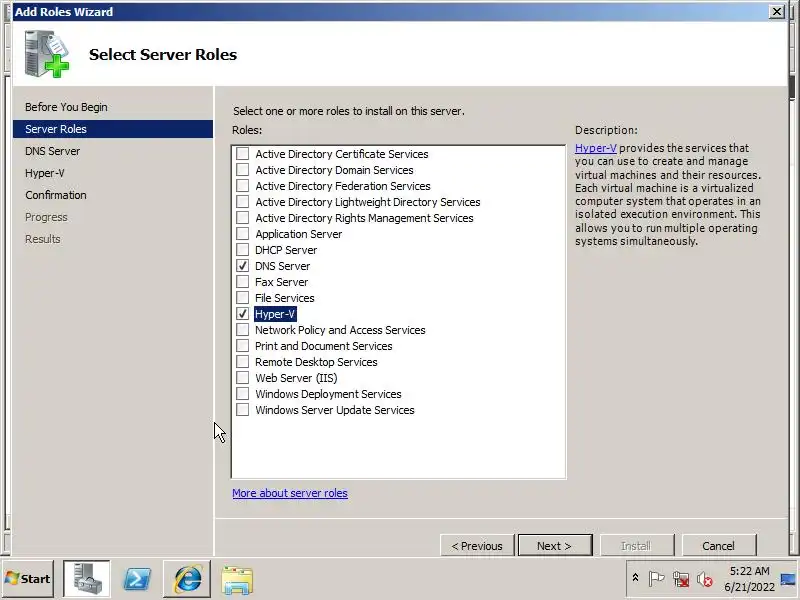Launch Windows PowerShell from the taskbar
The image size is (800, 600).
[x=137, y=579]
